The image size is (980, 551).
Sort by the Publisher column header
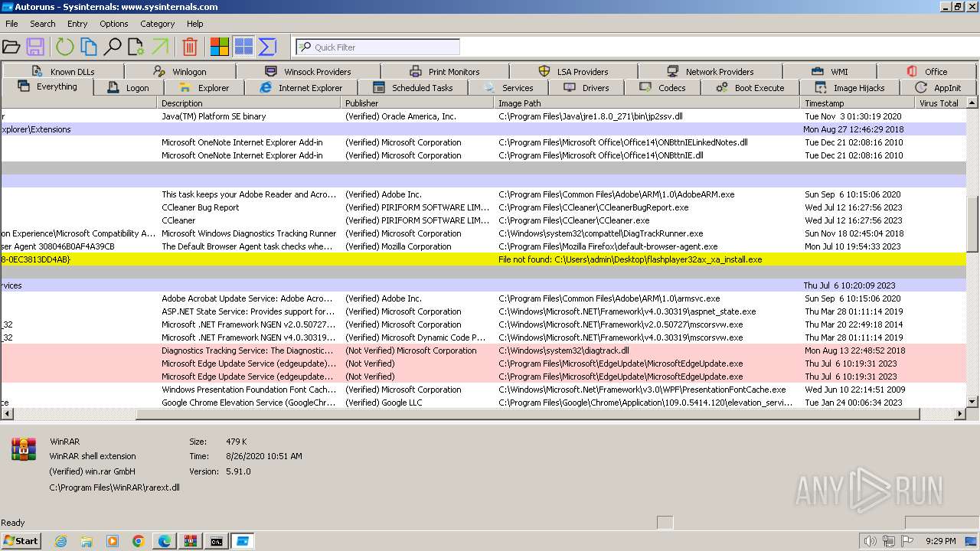coord(417,103)
